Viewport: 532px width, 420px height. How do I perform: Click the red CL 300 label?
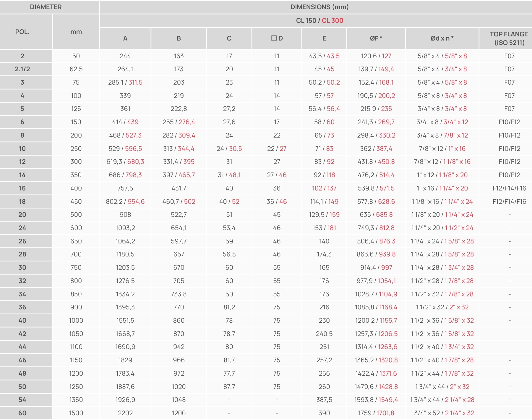point(332,21)
